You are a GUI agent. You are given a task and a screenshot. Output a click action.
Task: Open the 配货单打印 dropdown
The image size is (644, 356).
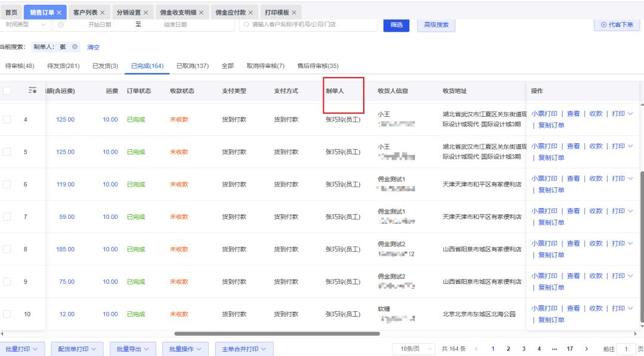(77, 349)
